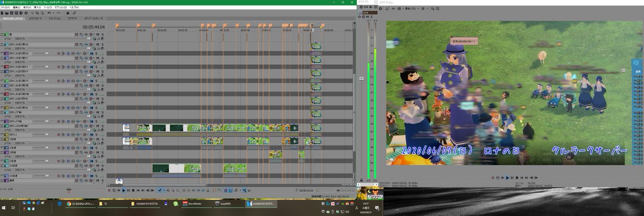Click Copy Snapshot to clipboard icon
Image resolution: width=644 pixels, height=216 pixels.
click(433, 9)
